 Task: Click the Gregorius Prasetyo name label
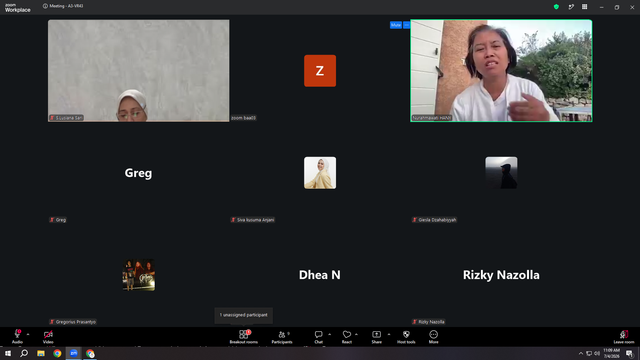click(x=73, y=322)
